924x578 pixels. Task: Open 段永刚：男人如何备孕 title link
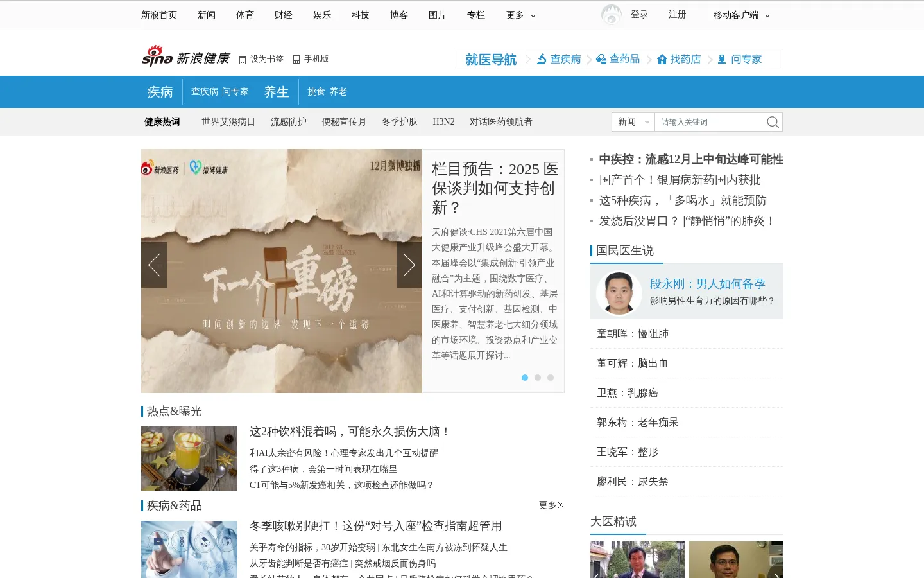[x=708, y=284]
